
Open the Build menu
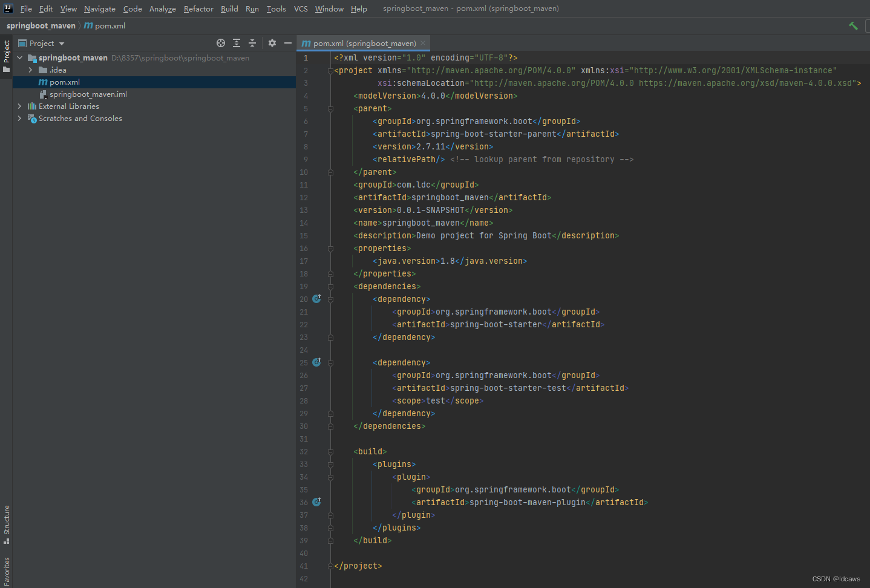pyautogui.click(x=229, y=8)
